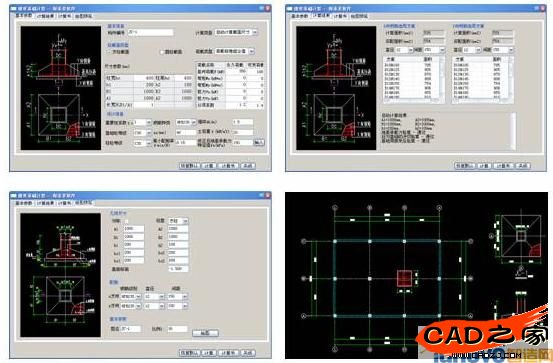This screenshot has height=363, width=553.
Task: Click the Calculate button in the basic parameters dialog
Action: pos(208,166)
